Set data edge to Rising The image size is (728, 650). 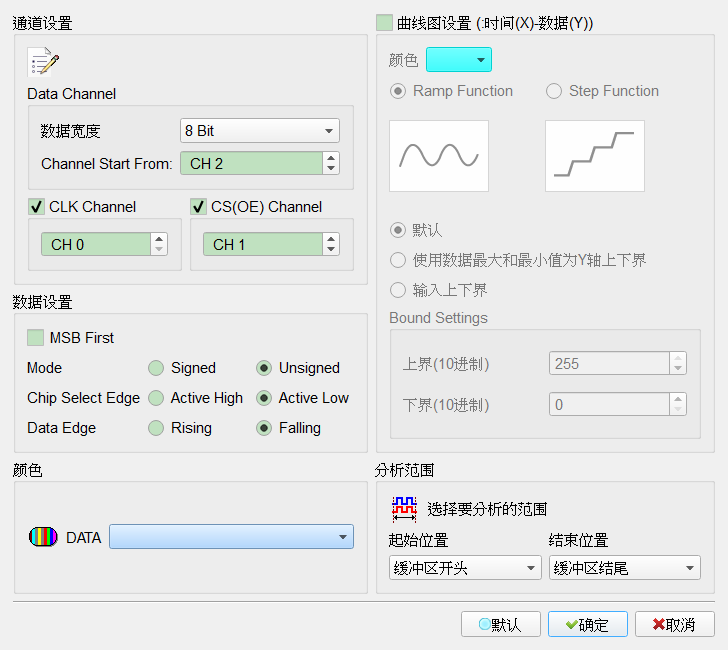(x=156, y=428)
